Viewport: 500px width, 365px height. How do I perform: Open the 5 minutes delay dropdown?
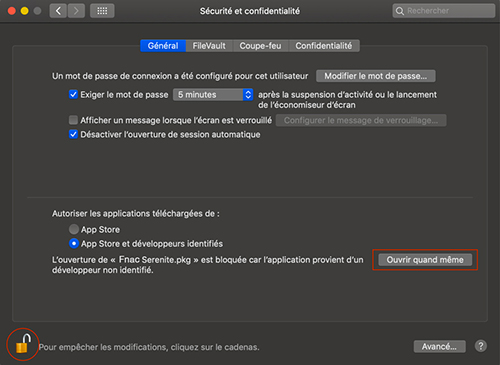[x=213, y=95]
